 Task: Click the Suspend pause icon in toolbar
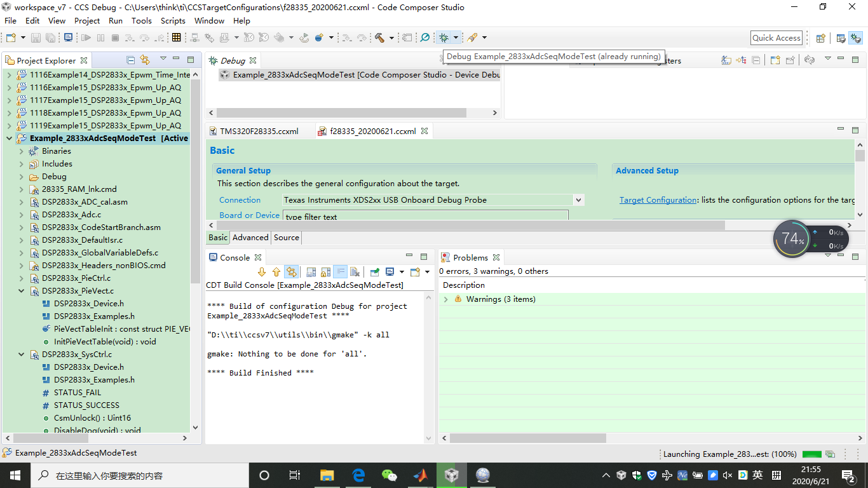[x=100, y=38]
